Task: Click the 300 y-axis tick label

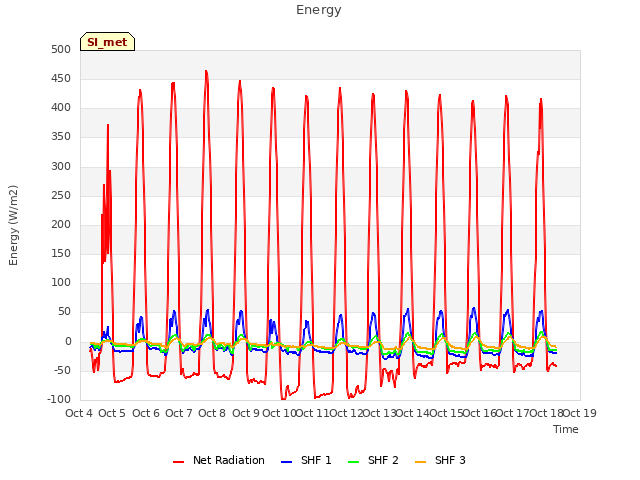Action: [x=61, y=166]
